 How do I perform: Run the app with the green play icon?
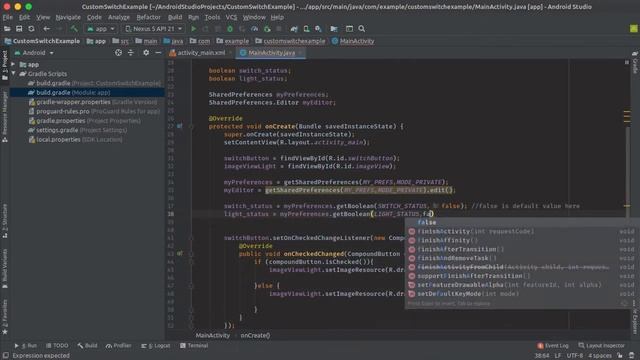pos(193,29)
